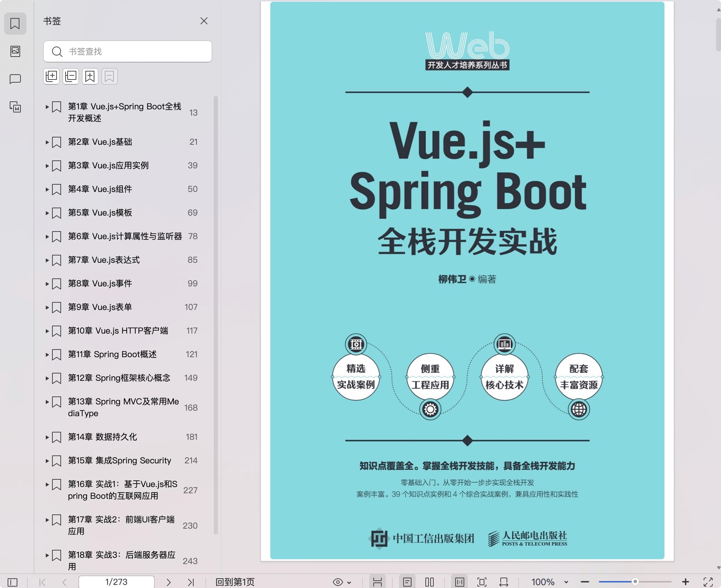Open bookmark 第10章 Vue.js HTTP客户端

coord(118,330)
